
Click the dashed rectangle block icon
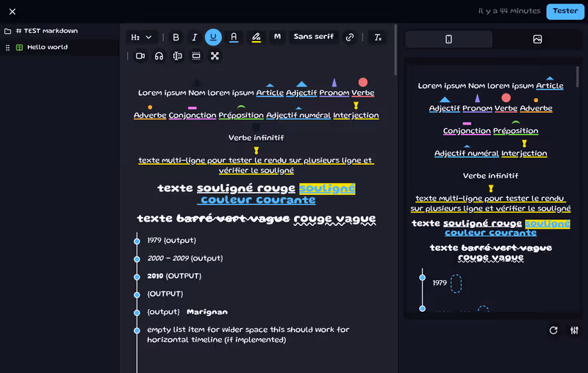click(x=196, y=56)
